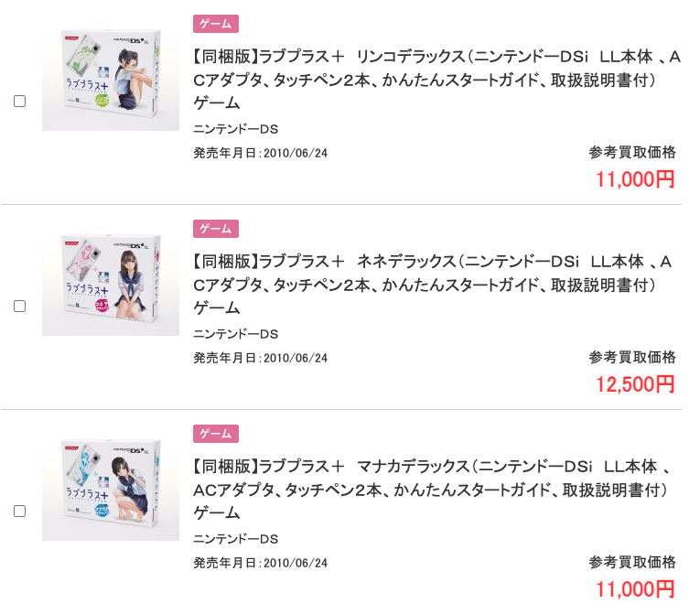The height and width of the screenshot is (614, 700).
Task: Click the ゲーム tag above マナカデラックス
Action: (x=216, y=434)
